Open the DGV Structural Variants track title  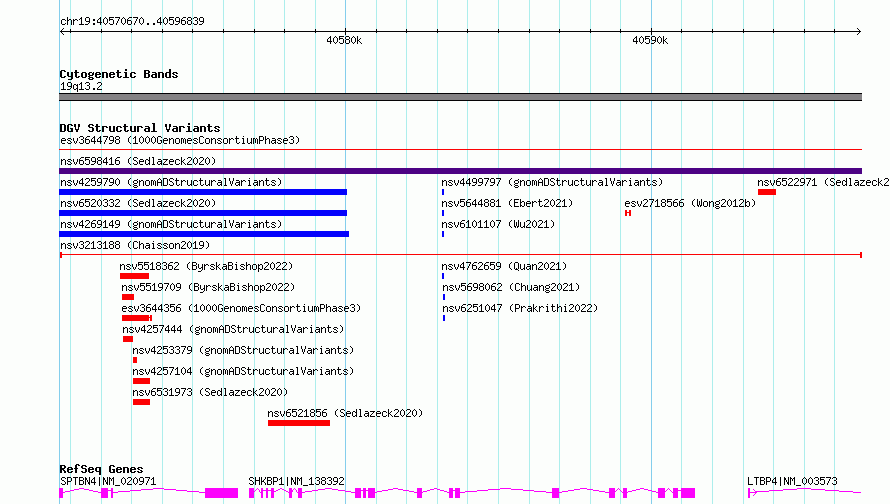click(140, 128)
